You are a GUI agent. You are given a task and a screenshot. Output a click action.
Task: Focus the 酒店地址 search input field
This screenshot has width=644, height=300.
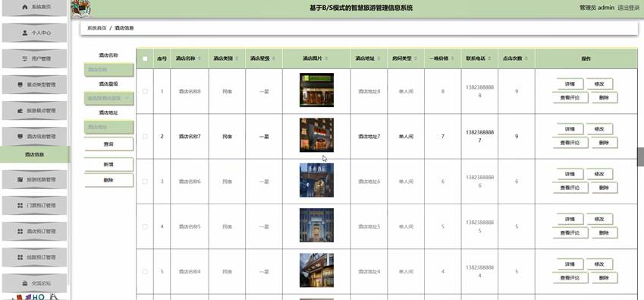coord(108,127)
